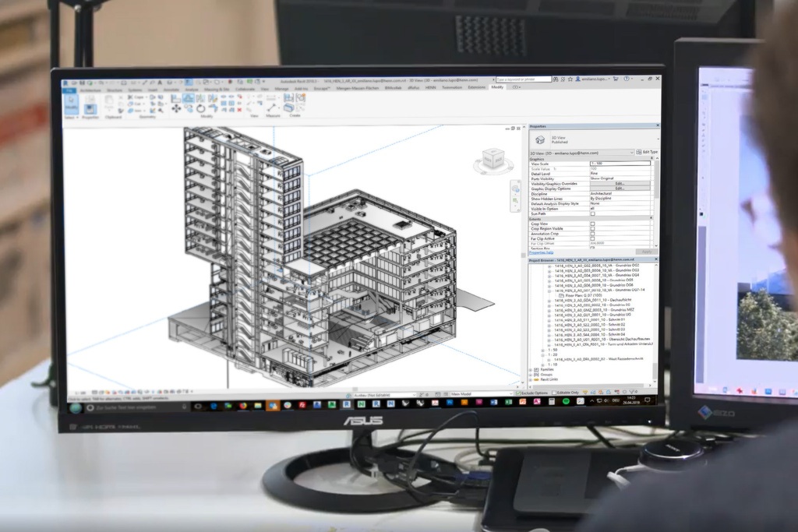Expand the Families node in Project Browser
798x532 pixels.
[x=532, y=371]
